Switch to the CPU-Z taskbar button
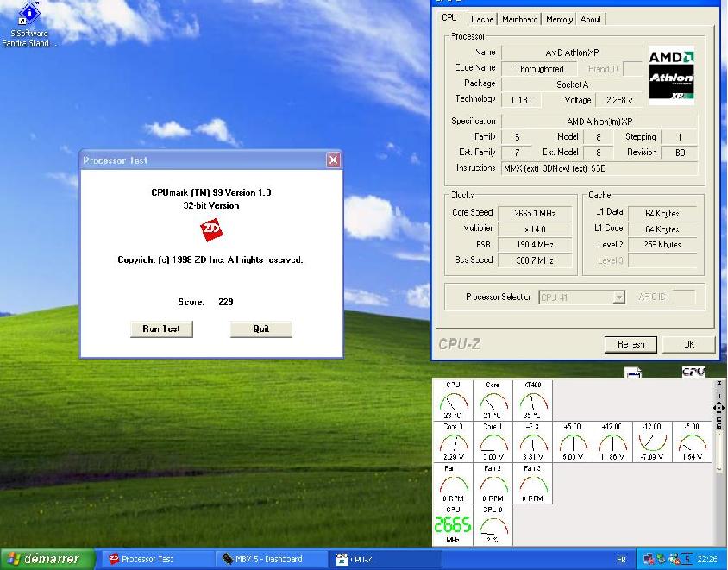Screen dimensions: 728x570 point(385,560)
